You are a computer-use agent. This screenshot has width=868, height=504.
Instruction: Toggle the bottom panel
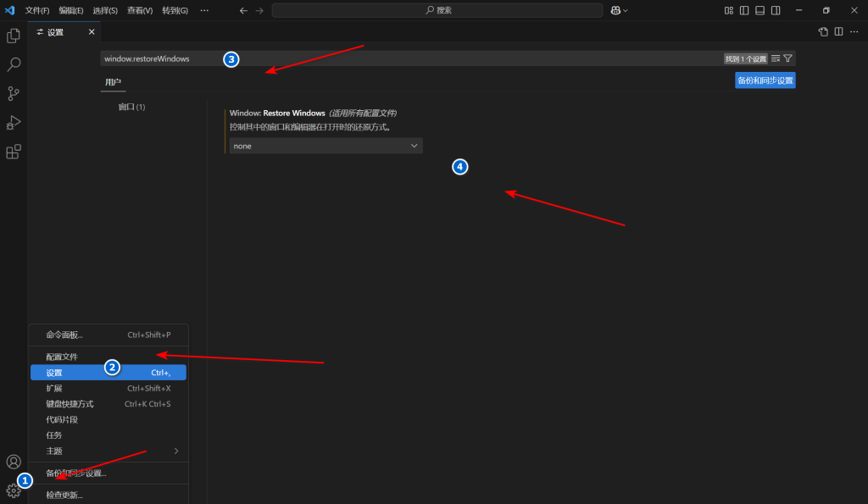(x=760, y=10)
